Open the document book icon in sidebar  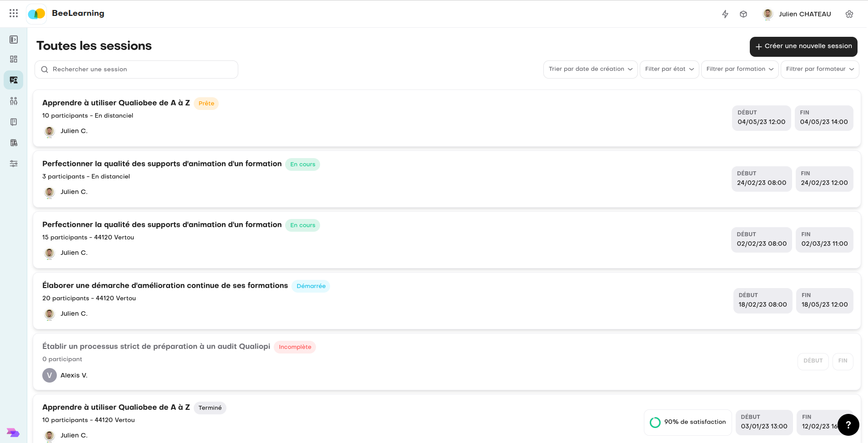pyautogui.click(x=14, y=122)
